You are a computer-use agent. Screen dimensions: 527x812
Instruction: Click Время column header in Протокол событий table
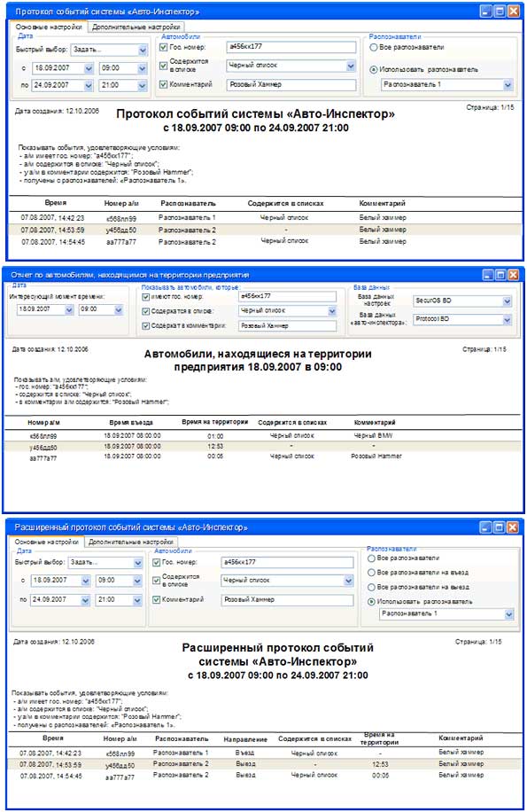[x=55, y=203]
